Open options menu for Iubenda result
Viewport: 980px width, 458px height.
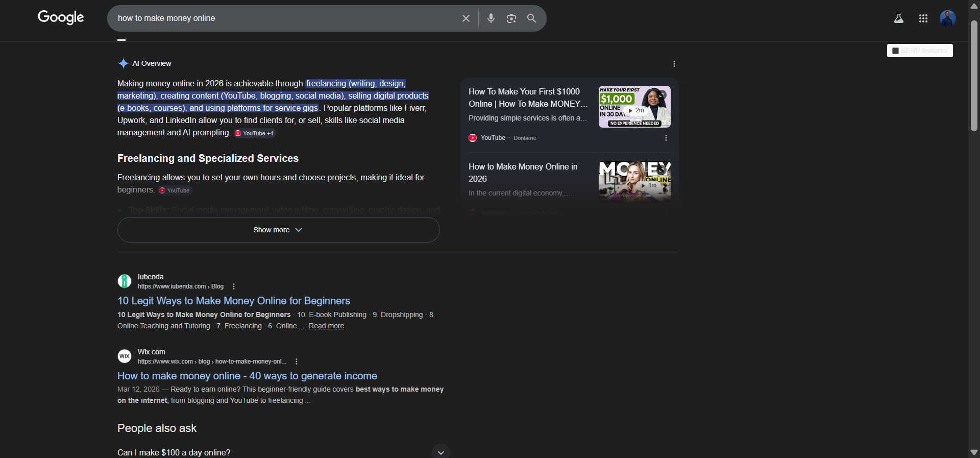click(x=234, y=286)
